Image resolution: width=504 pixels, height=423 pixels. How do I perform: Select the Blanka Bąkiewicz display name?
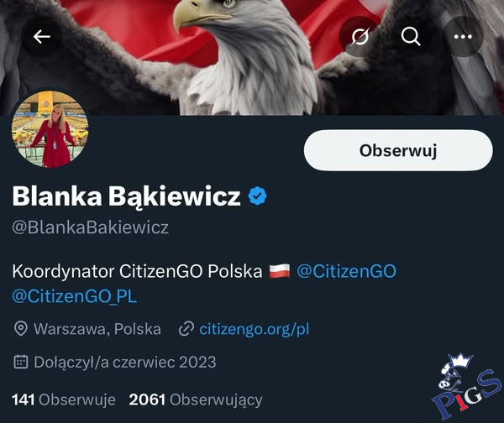click(126, 196)
